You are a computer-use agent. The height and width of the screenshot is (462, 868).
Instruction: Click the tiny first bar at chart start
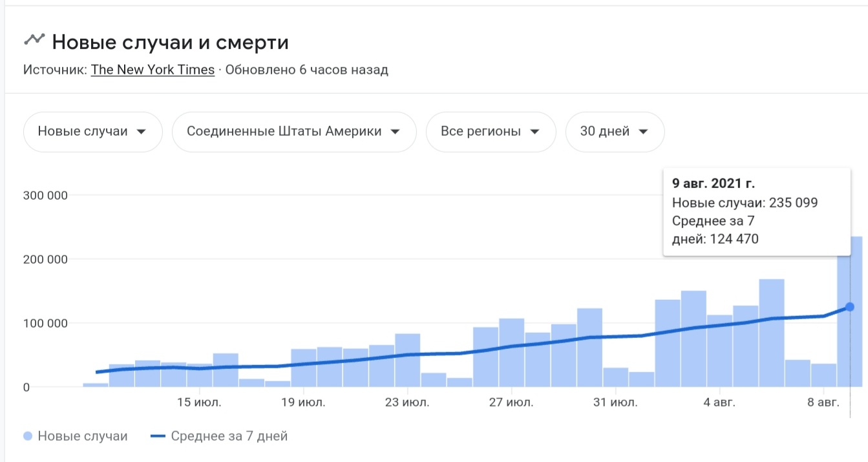[96, 385]
